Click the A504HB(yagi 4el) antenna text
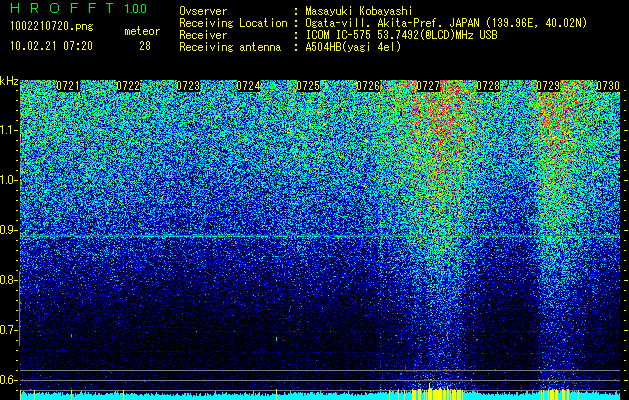Viewport: 629px width, 400px height. click(353, 47)
